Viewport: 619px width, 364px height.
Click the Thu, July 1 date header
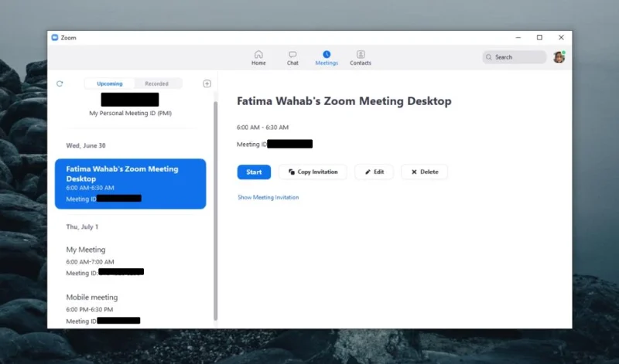[82, 226]
